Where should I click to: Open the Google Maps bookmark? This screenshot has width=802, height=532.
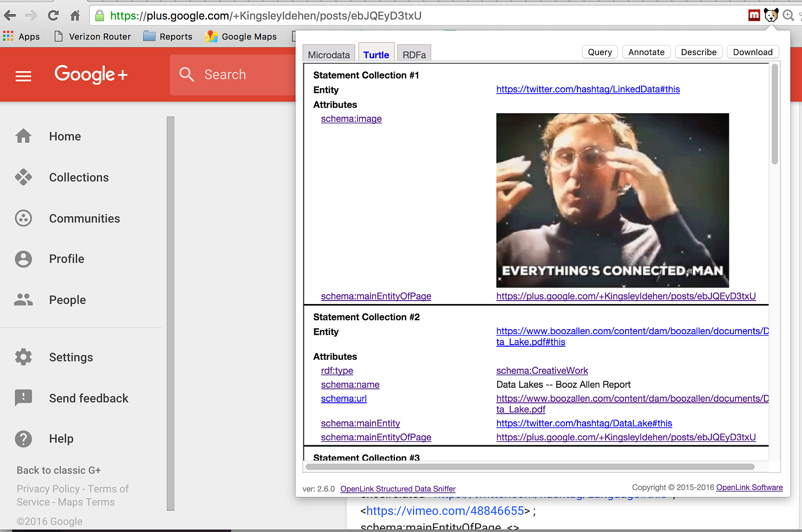pyautogui.click(x=241, y=37)
